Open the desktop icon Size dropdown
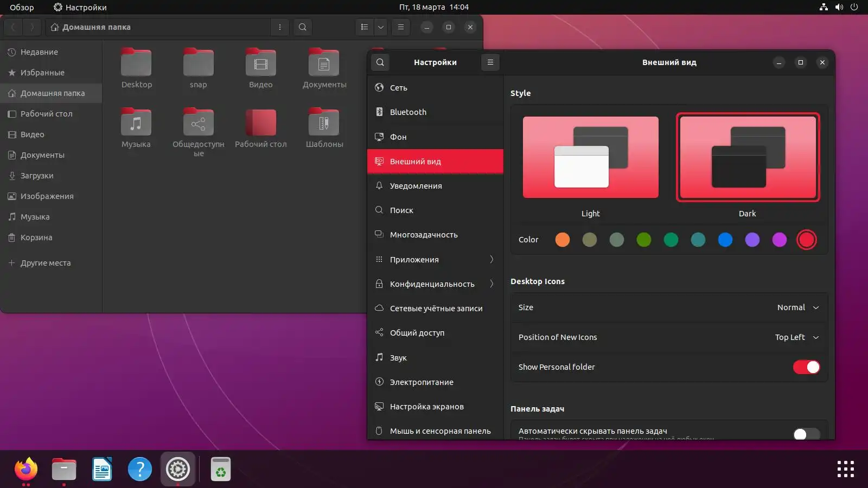868x488 pixels. (798, 307)
